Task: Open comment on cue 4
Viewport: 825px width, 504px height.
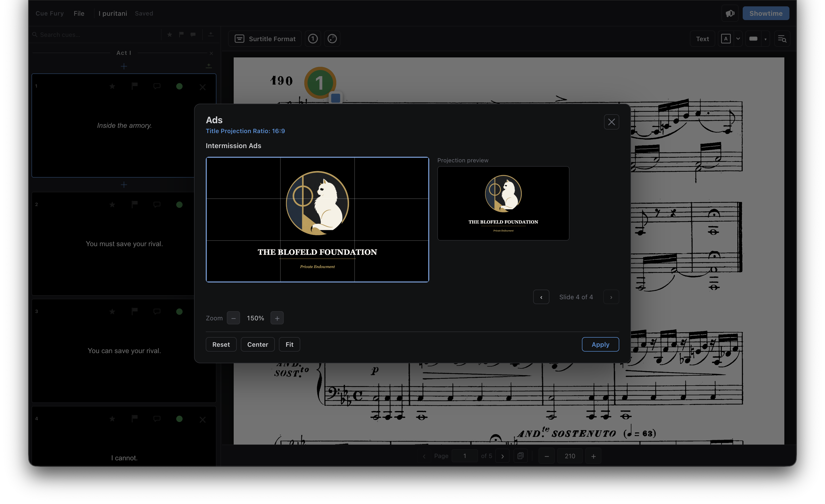Action: pos(157,419)
